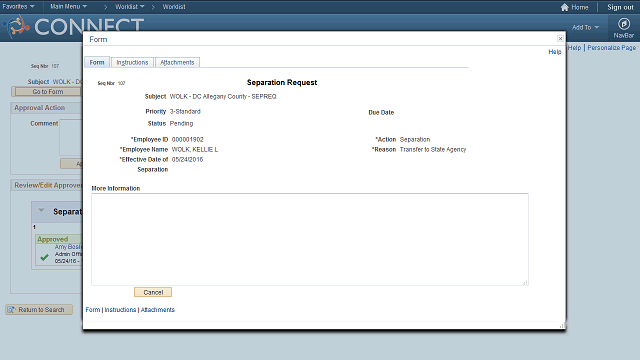640x360 pixels.
Task: Click the Comment text box in Approval Action
Action: [x=71, y=137]
